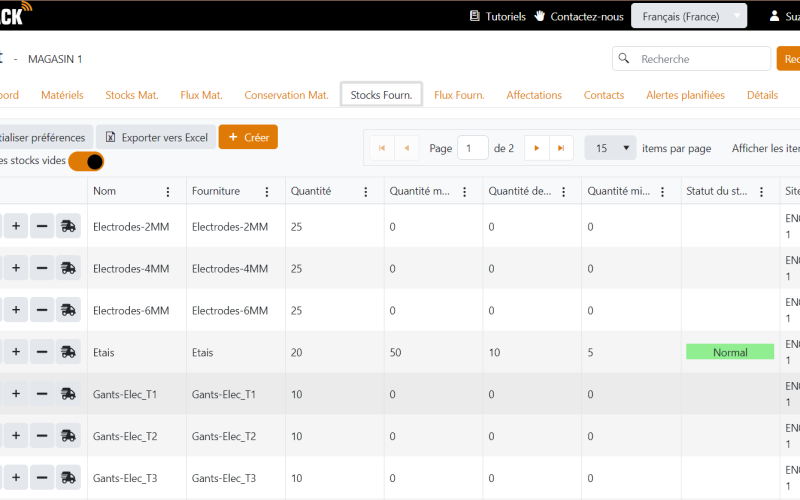Sort by Nom column header
This screenshot has height=500, width=800.
105,191
